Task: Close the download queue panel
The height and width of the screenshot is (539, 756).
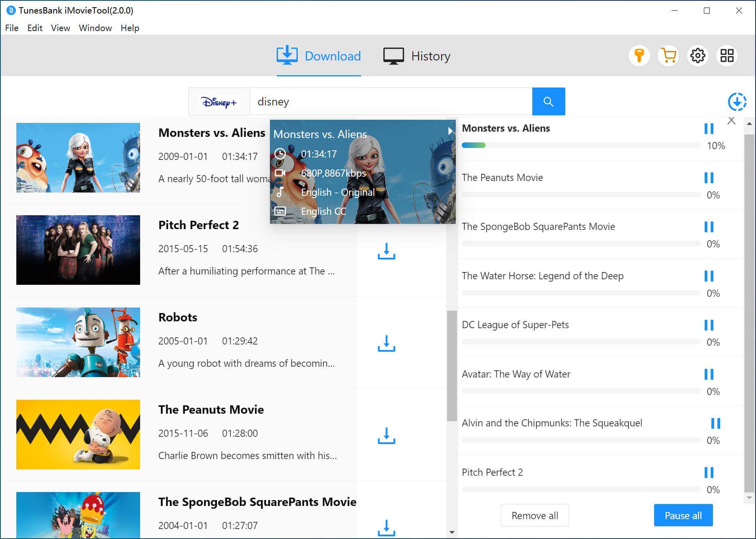Action: coord(731,121)
